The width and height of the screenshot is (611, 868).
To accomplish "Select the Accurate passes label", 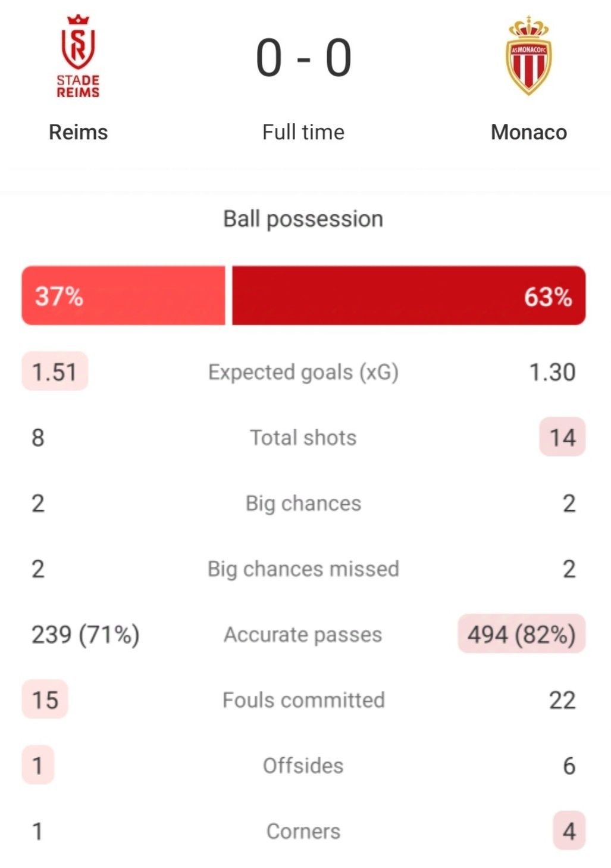I will click(x=303, y=635).
